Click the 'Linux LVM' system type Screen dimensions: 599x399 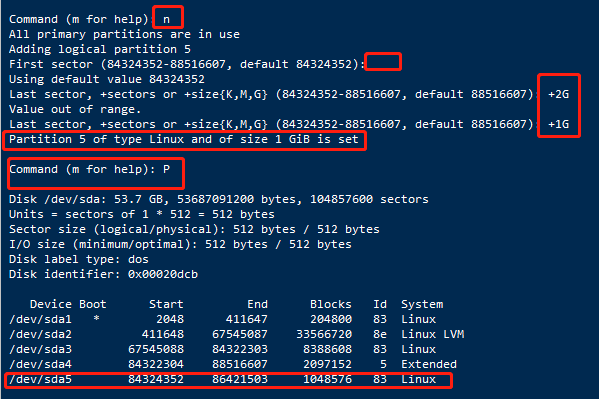click(433, 334)
